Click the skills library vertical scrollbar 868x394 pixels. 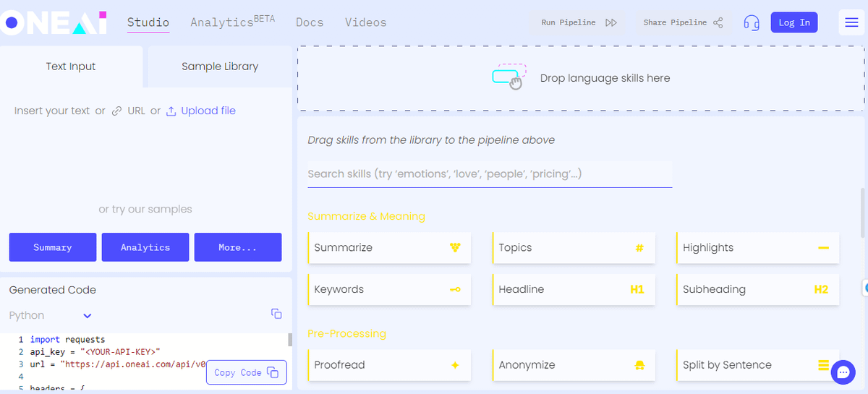pyautogui.click(x=862, y=212)
